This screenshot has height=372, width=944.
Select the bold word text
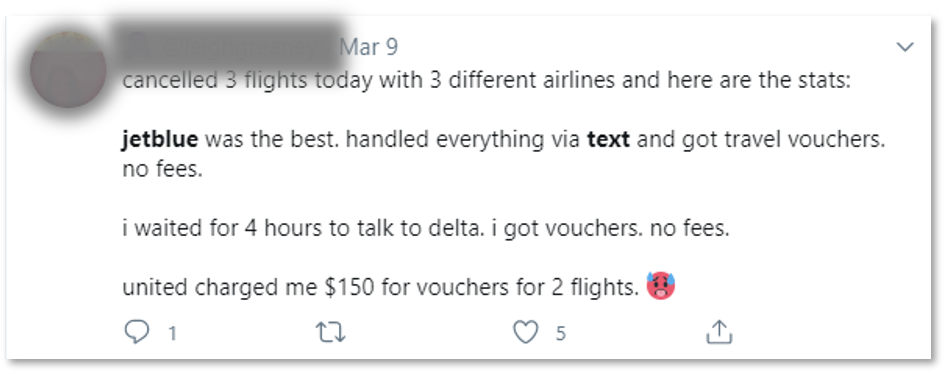pyautogui.click(x=608, y=140)
